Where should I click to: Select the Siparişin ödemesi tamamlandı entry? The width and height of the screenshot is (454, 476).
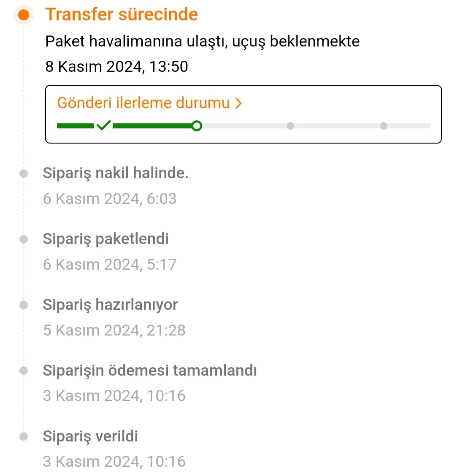point(150,371)
